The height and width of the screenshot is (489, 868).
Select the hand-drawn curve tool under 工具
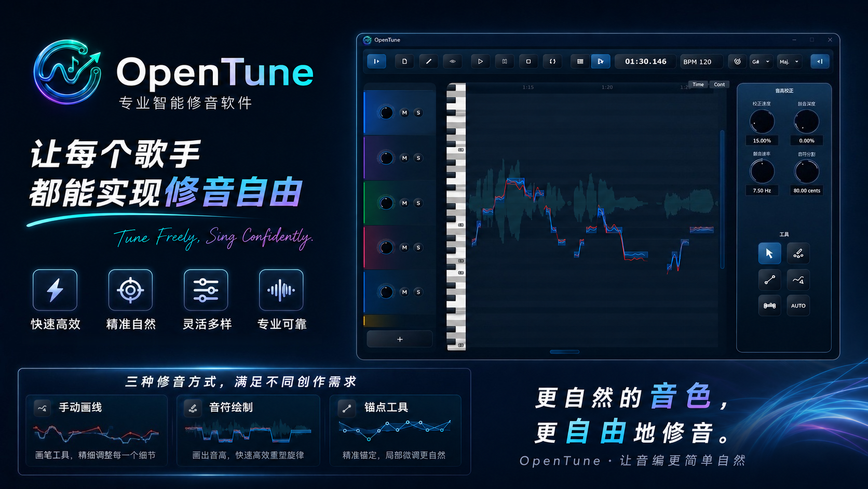[798, 280]
